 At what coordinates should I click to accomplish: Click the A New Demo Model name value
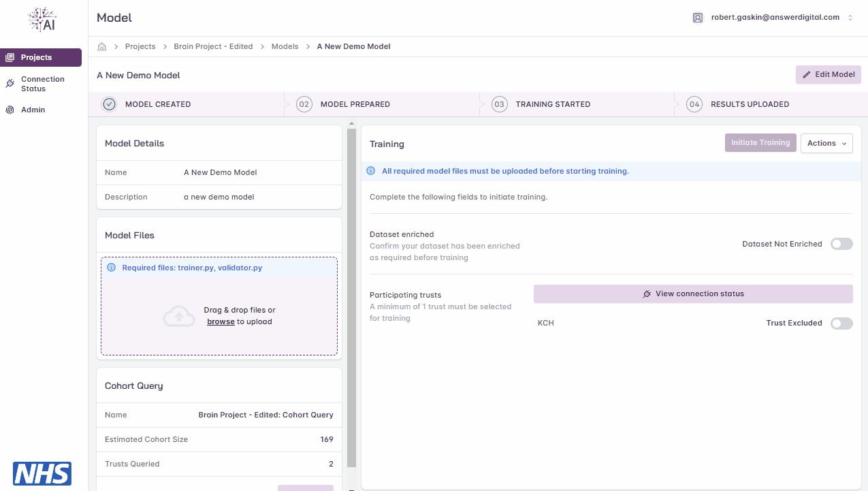point(221,172)
